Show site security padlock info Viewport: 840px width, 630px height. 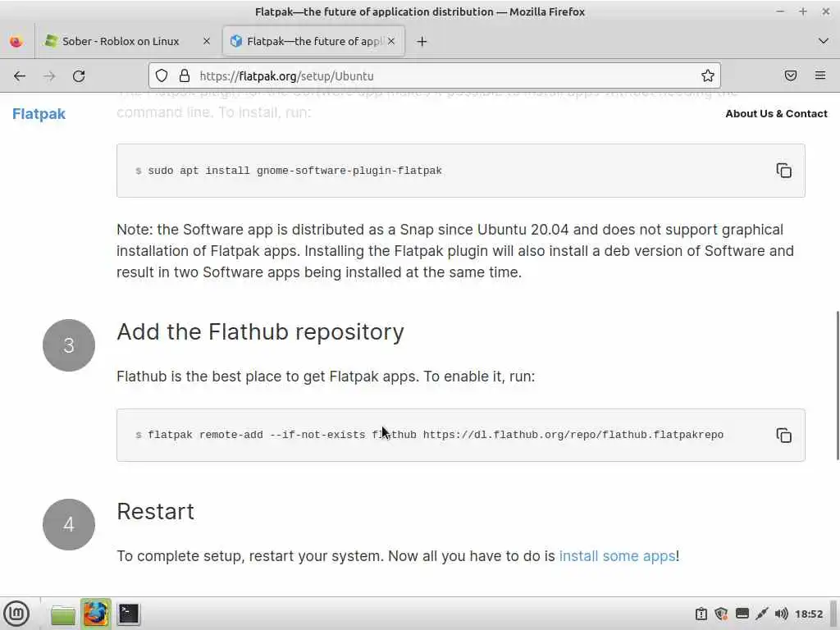pyautogui.click(x=185, y=76)
